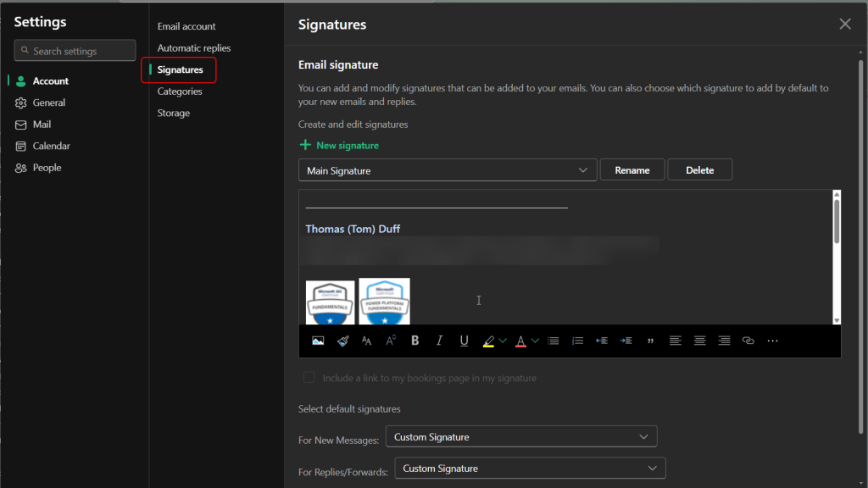Click the Search settings field

pyautogui.click(x=75, y=51)
